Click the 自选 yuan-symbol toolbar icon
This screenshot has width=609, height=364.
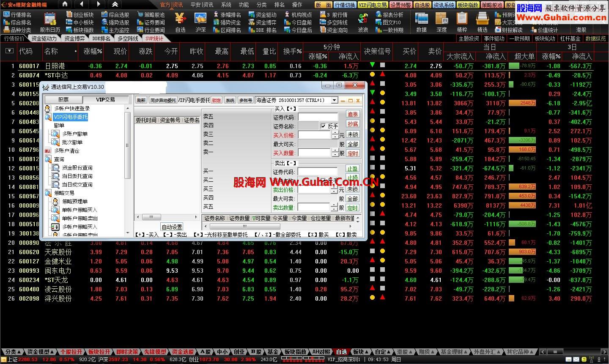pyautogui.click(x=180, y=19)
